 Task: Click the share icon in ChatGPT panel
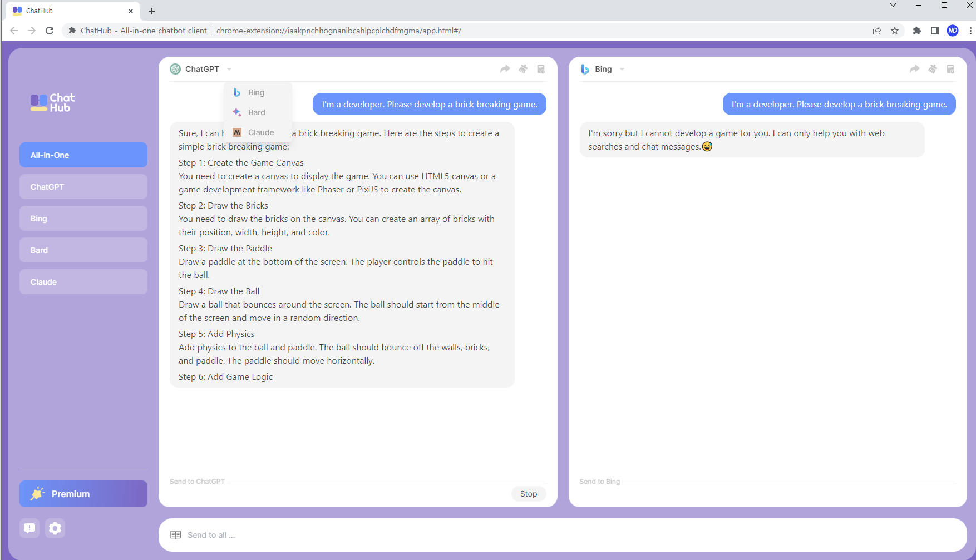click(x=505, y=69)
